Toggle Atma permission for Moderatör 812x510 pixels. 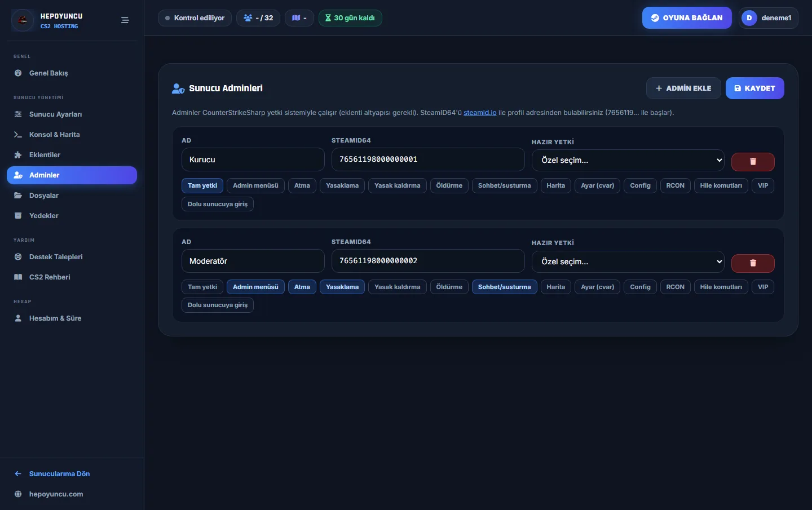(x=302, y=287)
